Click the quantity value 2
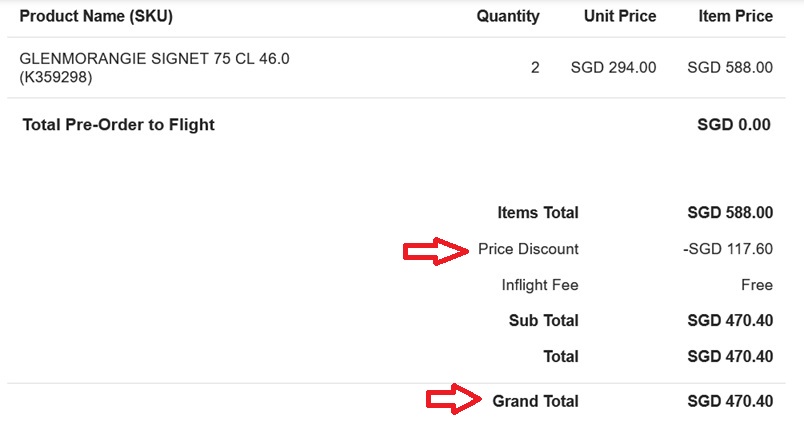The width and height of the screenshot is (804, 434). tap(535, 68)
